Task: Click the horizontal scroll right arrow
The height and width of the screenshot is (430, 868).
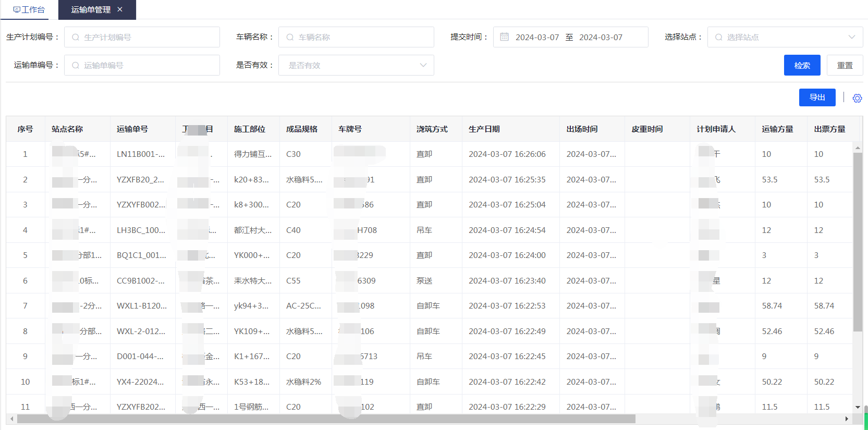Action: tap(847, 419)
